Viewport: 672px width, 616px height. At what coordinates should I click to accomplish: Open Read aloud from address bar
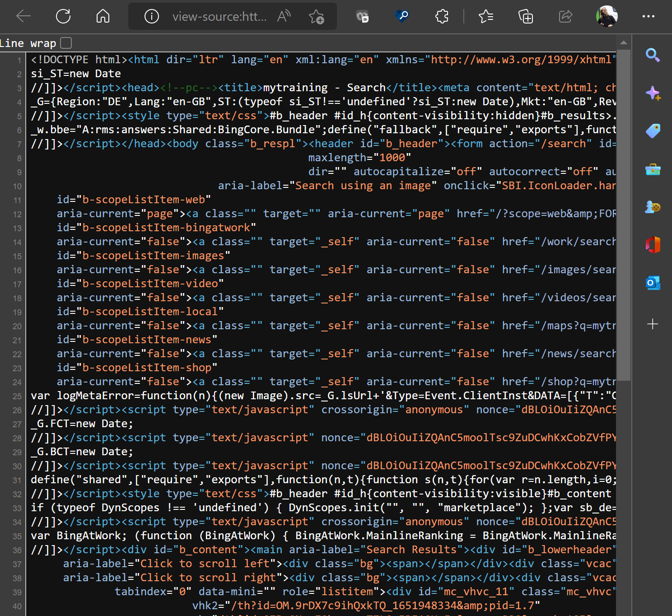coord(284,17)
